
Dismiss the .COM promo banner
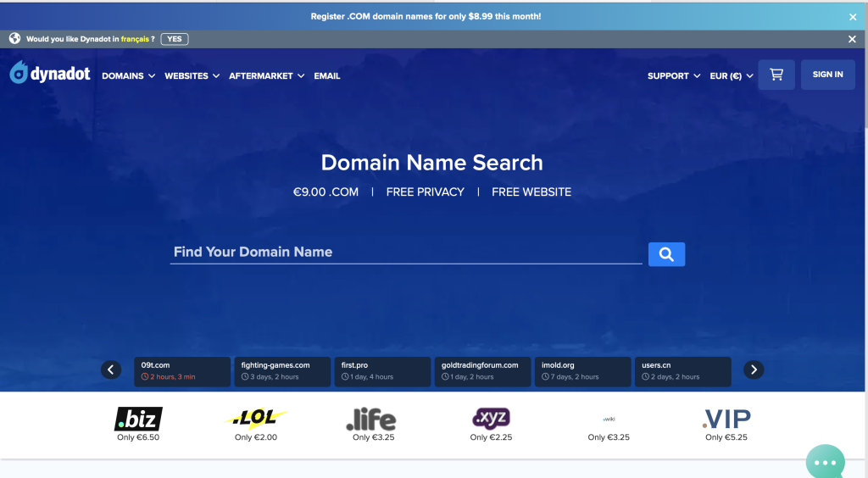coord(853,17)
